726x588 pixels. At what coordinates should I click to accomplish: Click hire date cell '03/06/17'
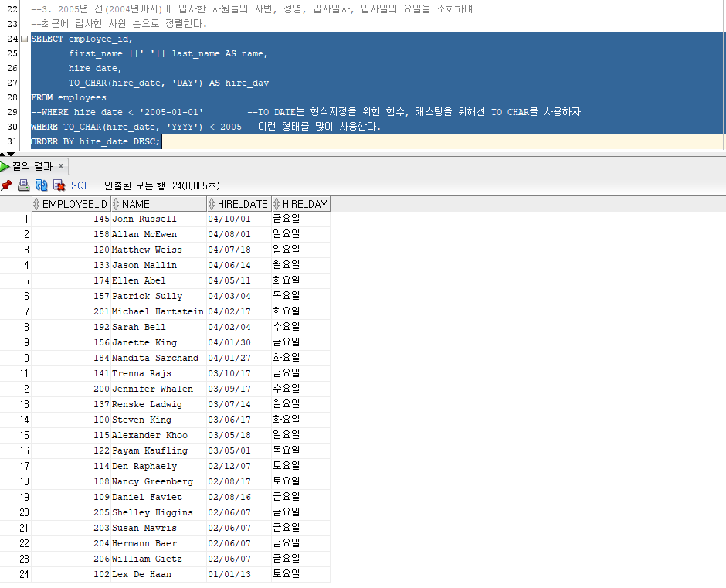coord(239,420)
